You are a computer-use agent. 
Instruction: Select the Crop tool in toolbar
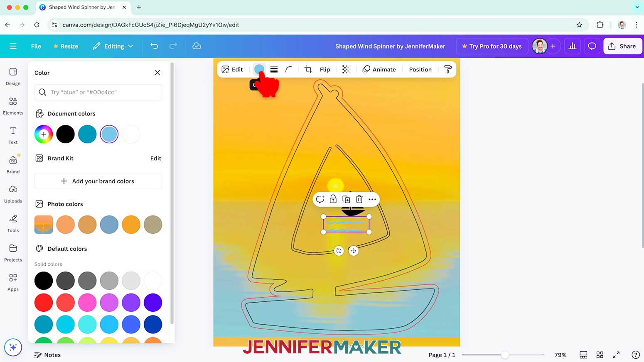308,69
